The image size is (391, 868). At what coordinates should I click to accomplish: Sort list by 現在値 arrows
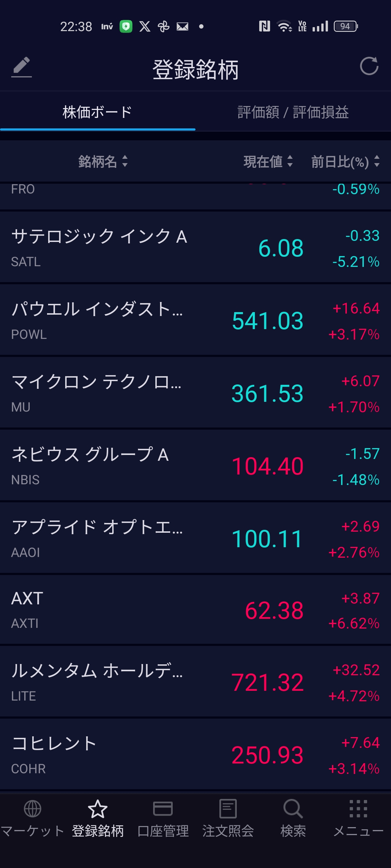pyautogui.click(x=290, y=161)
